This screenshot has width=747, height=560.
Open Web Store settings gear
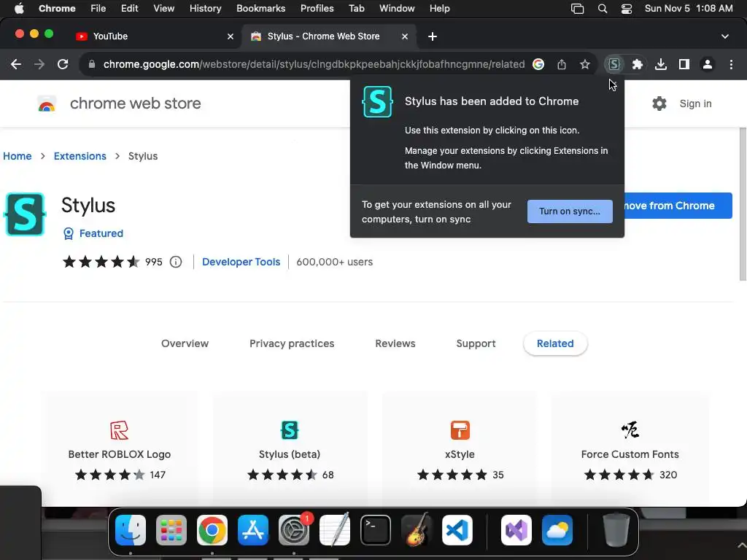tap(659, 104)
